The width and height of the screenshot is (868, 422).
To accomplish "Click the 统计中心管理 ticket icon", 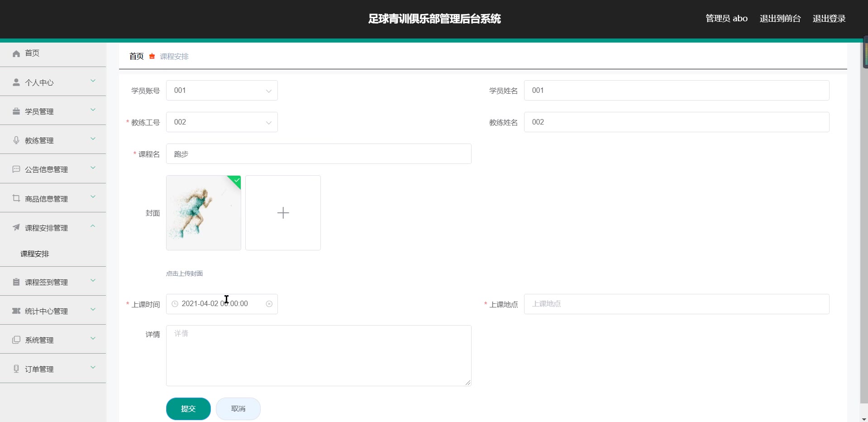I will pyautogui.click(x=16, y=311).
